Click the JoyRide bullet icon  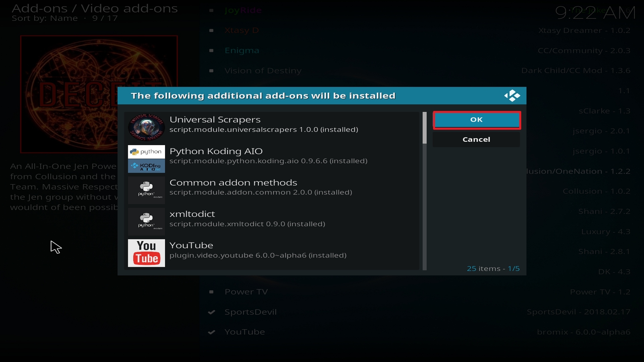coord(211,10)
